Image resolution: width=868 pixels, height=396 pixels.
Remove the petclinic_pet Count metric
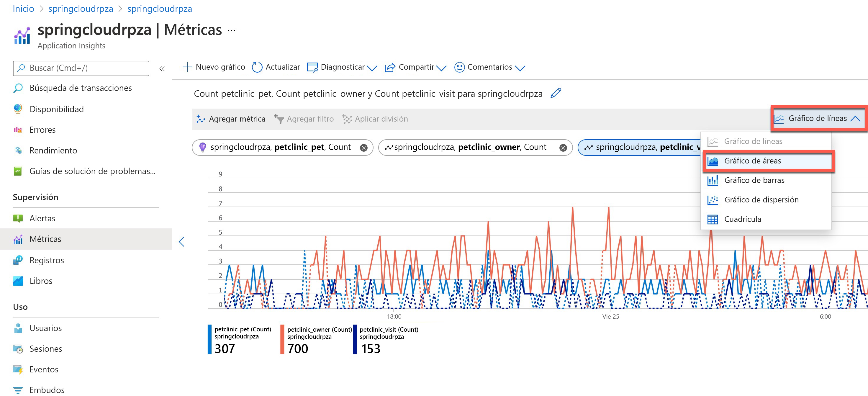tap(363, 148)
